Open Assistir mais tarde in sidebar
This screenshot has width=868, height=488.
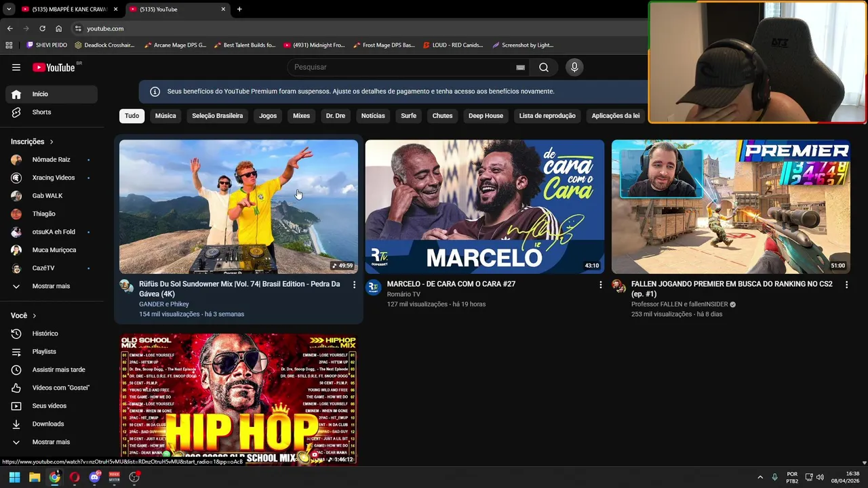(x=52, y=370)
